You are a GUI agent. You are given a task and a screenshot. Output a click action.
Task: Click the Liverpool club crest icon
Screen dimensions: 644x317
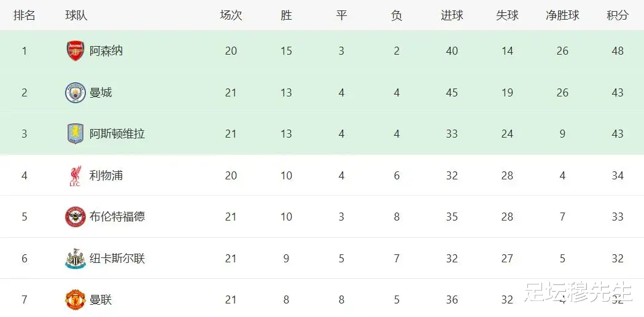coord(75,176)
